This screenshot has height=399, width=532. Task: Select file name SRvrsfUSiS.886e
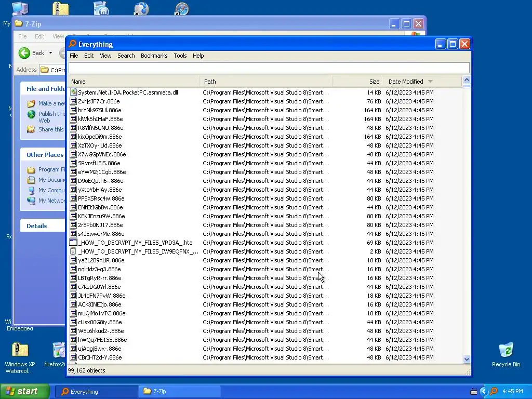tap(99, 163)
